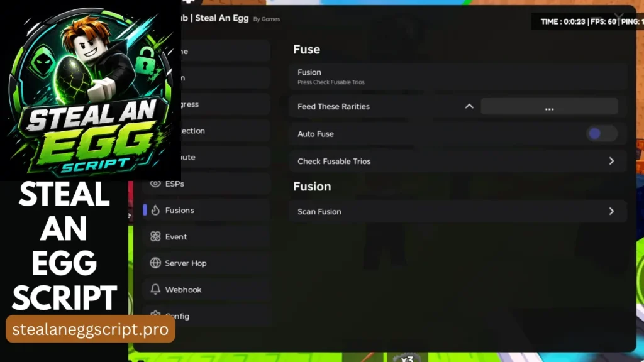Click the "Fuse" section heading
The image size is (644, 362).
(306, 49)
